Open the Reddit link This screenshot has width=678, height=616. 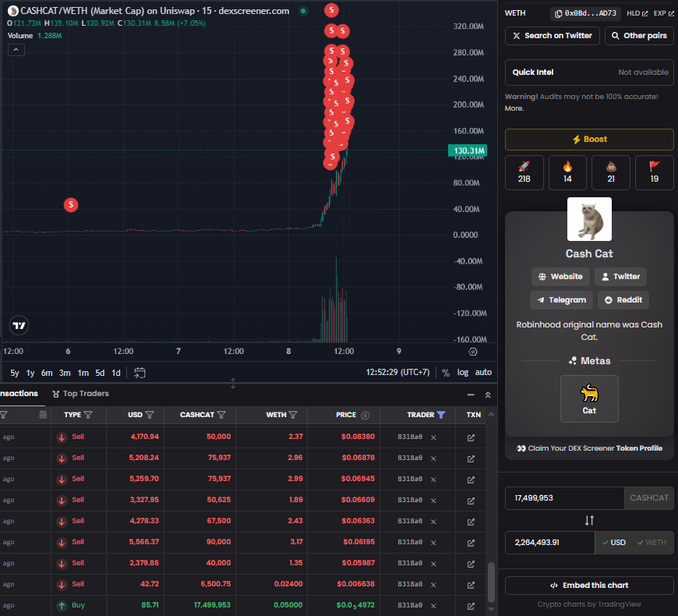point(623,299)
